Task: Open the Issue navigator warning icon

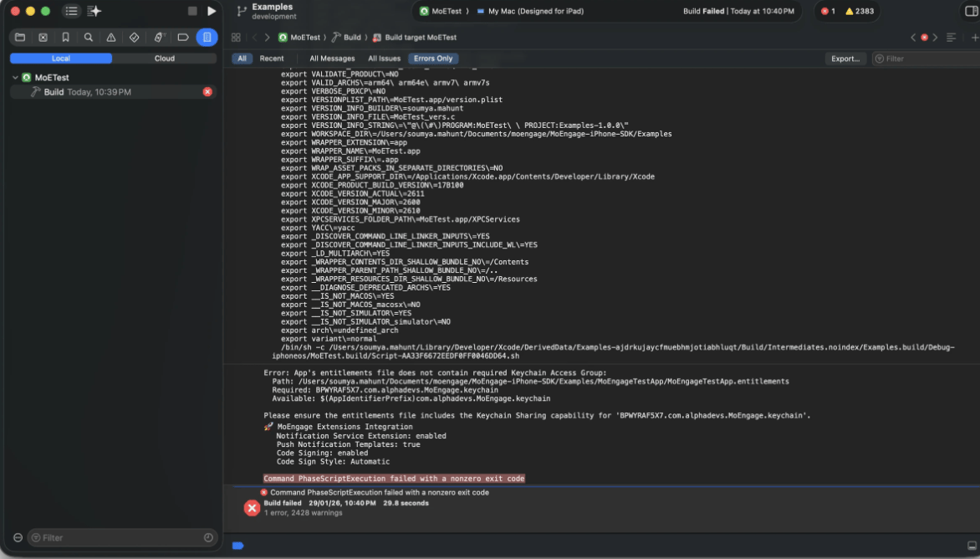Action: pos(110,38)
